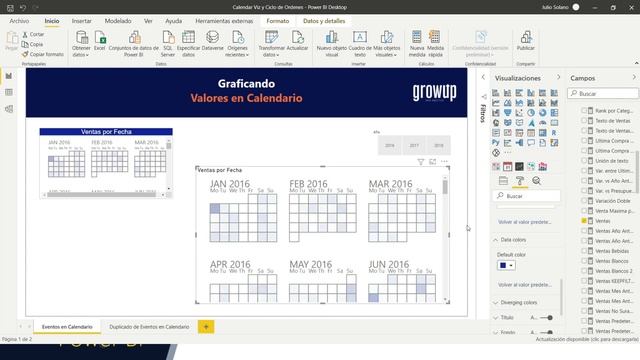The image size is (640, 360).
Task: Save the file from title bar
Action: pyautogui.click(x=10, y=7)
